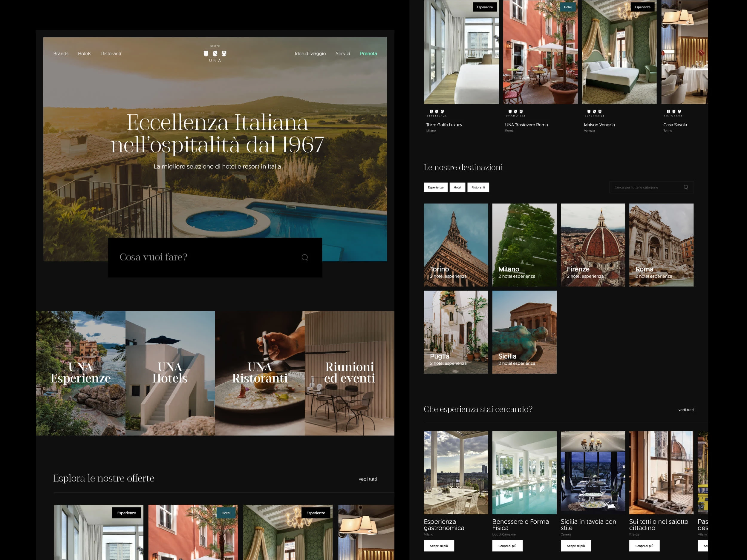Click 'vedi tutti' beside Esplora le nostre offerte
The width and height of the screenshot is (747, 560).
click(368, 479)
